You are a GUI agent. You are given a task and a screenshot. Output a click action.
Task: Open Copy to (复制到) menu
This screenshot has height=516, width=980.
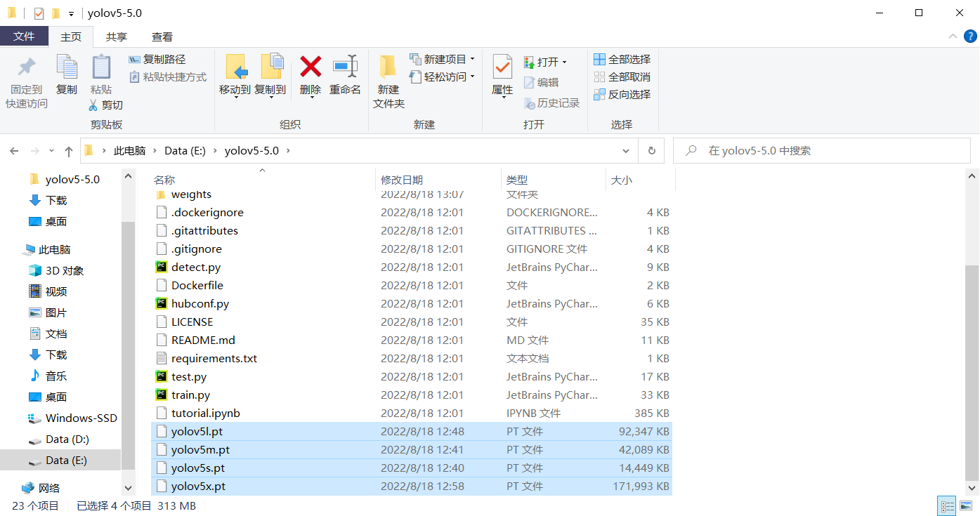coord(270,76)
